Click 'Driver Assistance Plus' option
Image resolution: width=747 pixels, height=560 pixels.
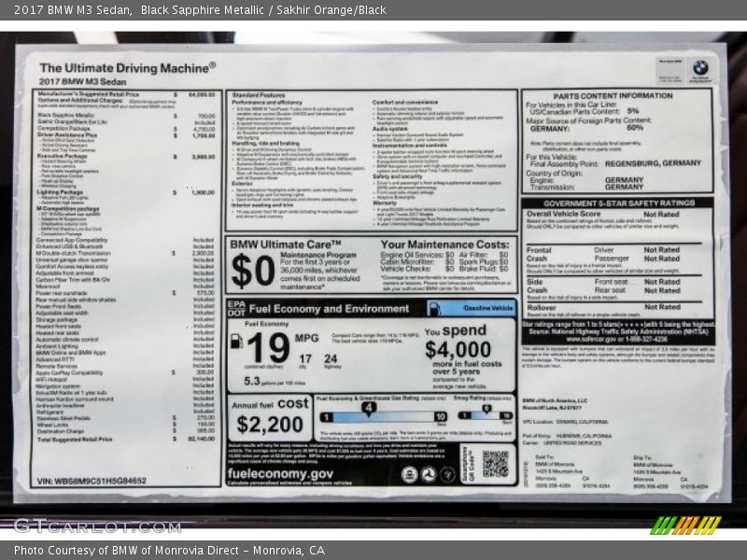[67, 135]
